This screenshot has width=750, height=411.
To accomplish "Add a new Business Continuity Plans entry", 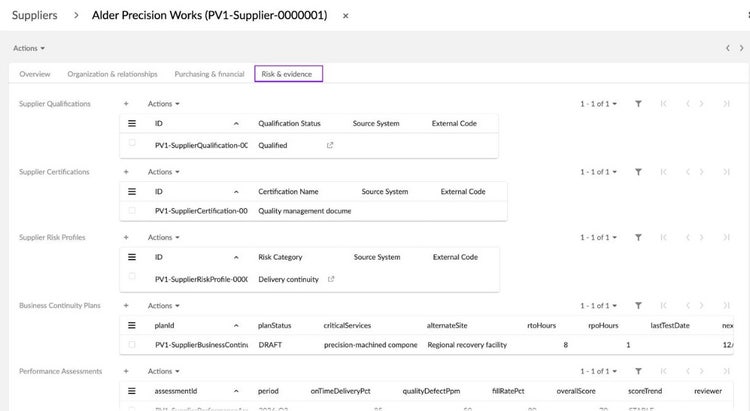I will coord(126,306).
